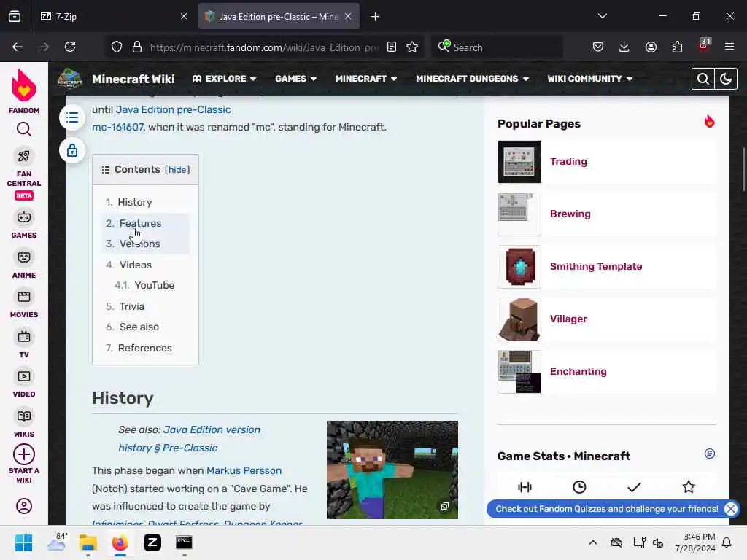Open the Smithing Template popular page
Screen dimensions: 747x560
[596, 266]
